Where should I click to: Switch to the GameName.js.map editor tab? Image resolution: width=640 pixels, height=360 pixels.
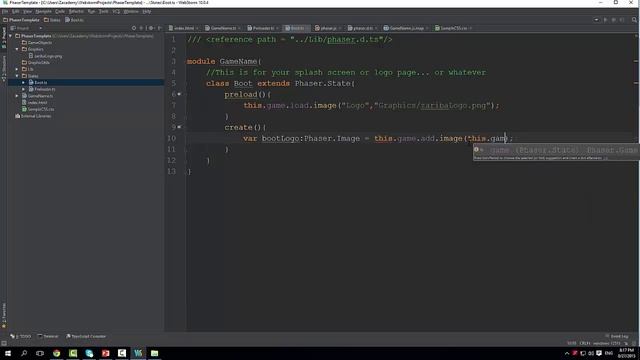407,28
